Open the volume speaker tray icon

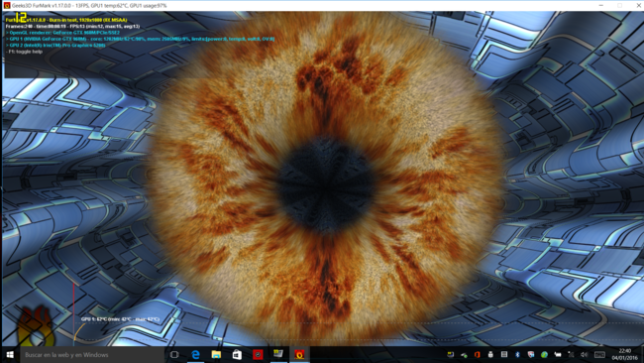coord(584,355)
